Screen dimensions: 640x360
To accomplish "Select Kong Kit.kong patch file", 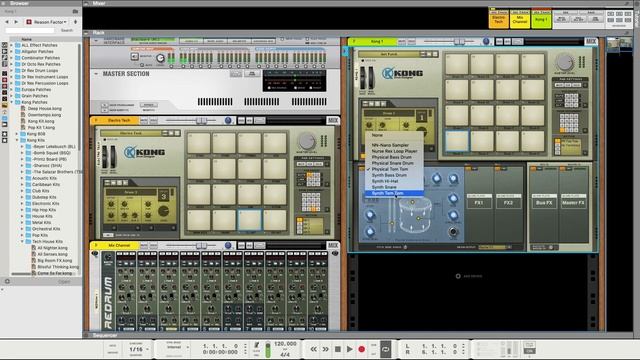I will pyautogui.click(x=41, y=121).
